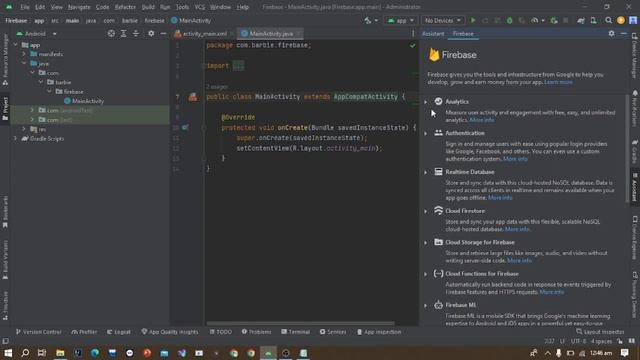This screenshot has height=360, width=640.
Task: Expand the manifests folder
Action: pos(24,54)
